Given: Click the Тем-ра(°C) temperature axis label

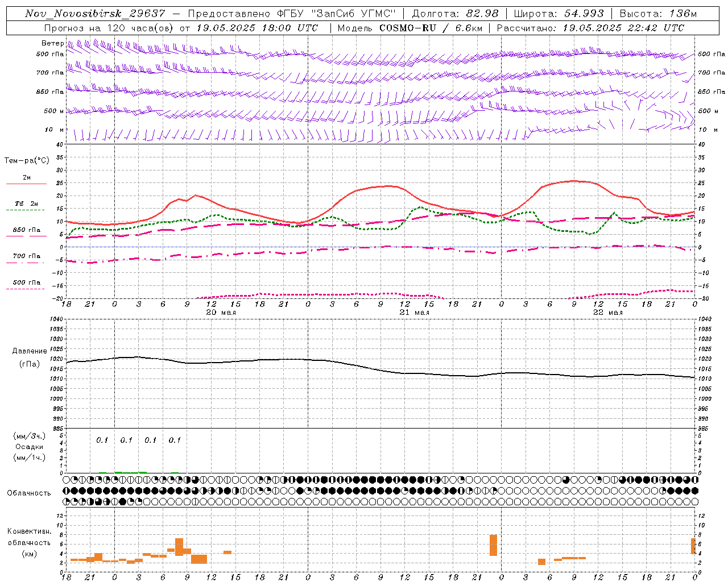Looking at the screenshot, I should (27, 161).
